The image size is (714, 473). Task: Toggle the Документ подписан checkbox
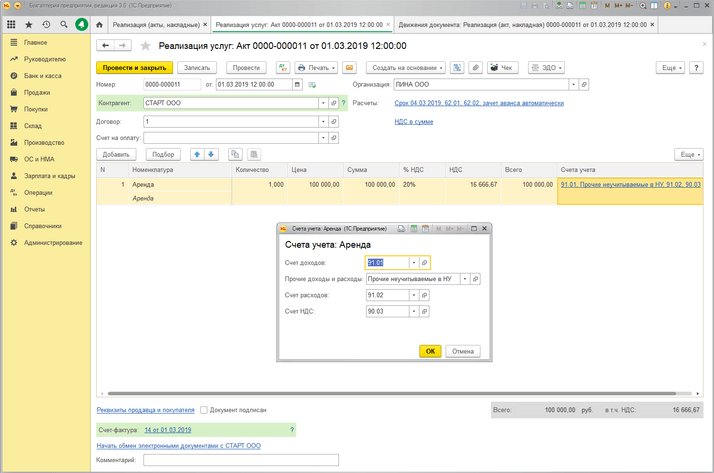(204, 410)
